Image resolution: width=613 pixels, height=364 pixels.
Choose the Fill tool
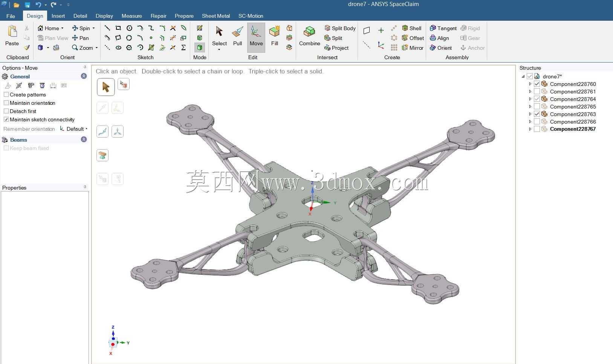point(275,37)
